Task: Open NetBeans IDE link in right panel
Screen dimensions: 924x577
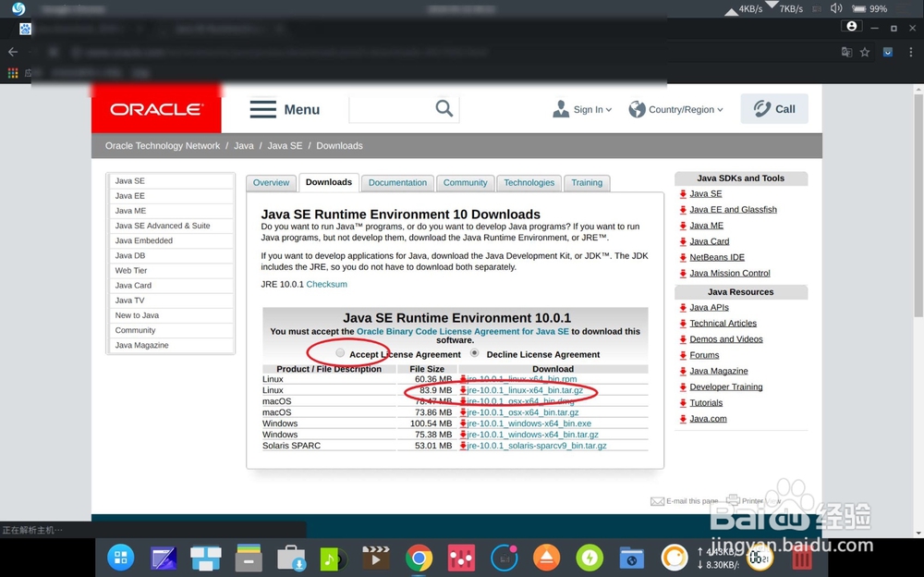Action: point(717,257)
